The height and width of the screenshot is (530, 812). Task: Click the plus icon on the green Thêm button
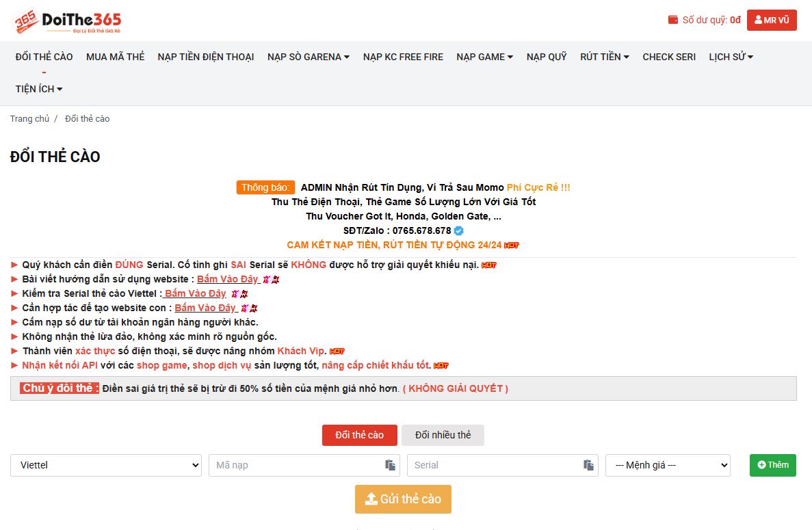[761, 464]
